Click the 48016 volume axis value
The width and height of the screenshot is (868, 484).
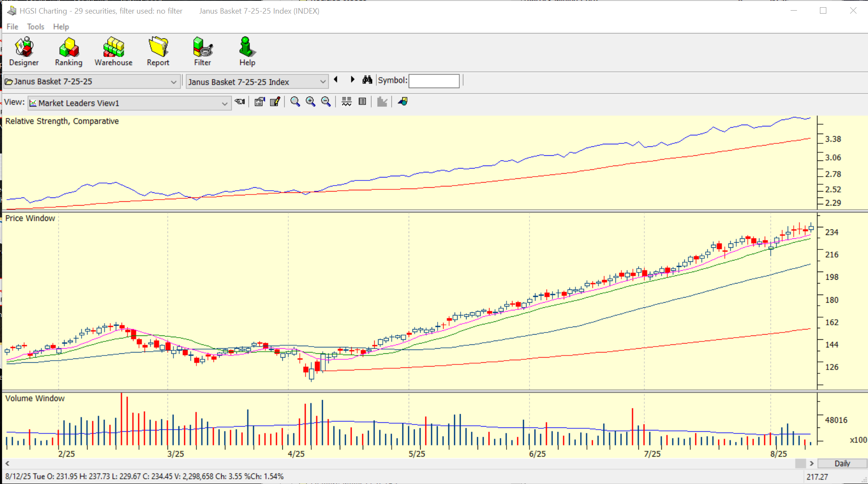836,420
